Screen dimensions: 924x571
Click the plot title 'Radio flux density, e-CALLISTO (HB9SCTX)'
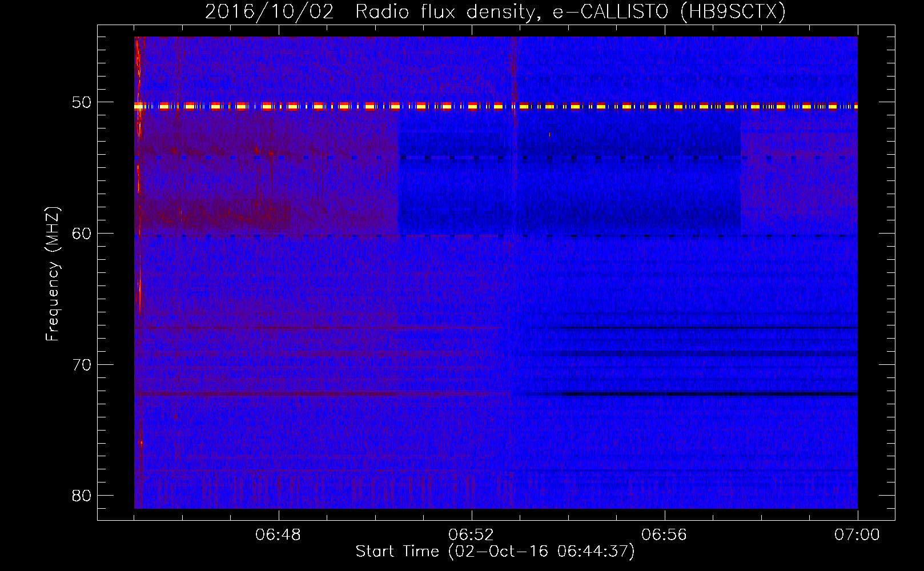coord(570,12)
